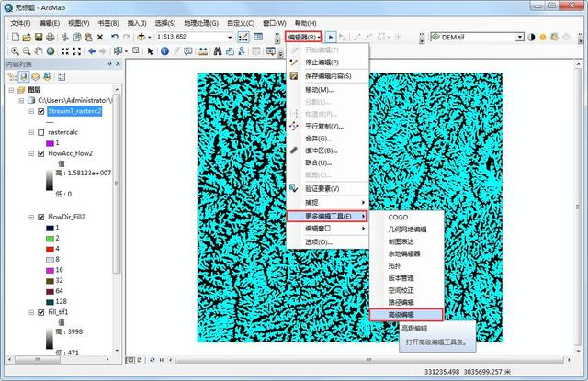Open the Editor toolbar icon
588x381 pixels.
click(243, 37)
